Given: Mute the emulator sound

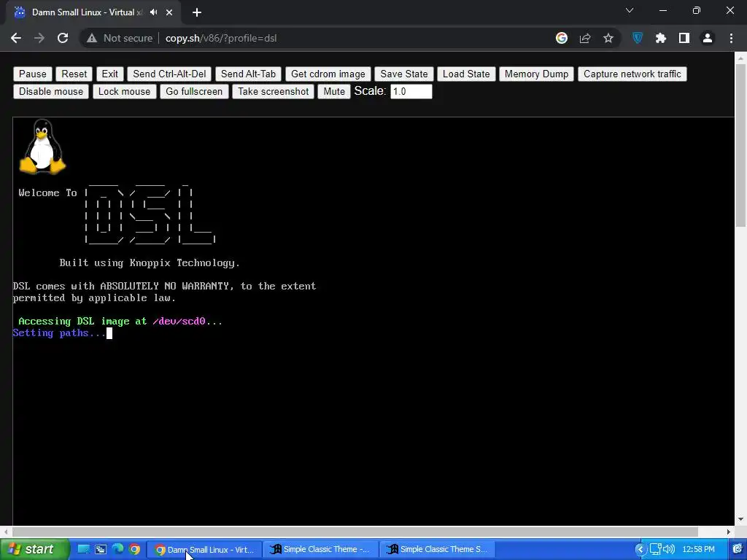Looking at the screenshot, I should tap(334, 91).
